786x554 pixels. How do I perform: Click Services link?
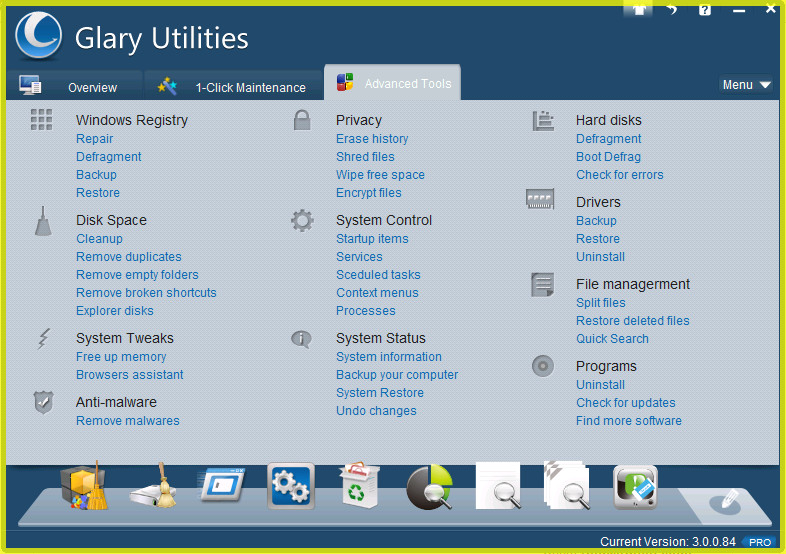[359, 257]
